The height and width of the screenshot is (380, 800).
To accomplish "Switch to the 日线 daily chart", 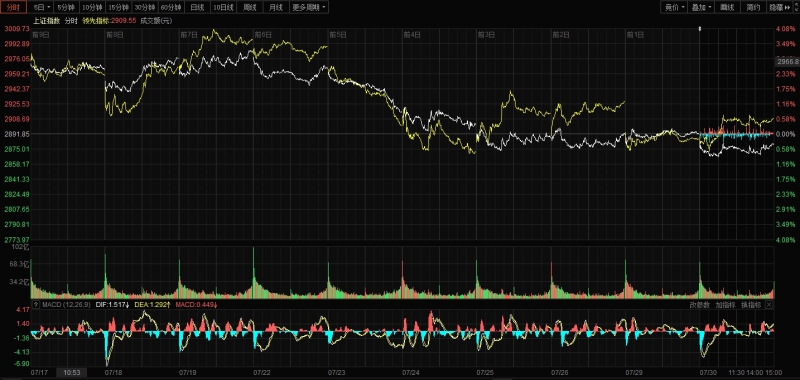I will (197, 7).
